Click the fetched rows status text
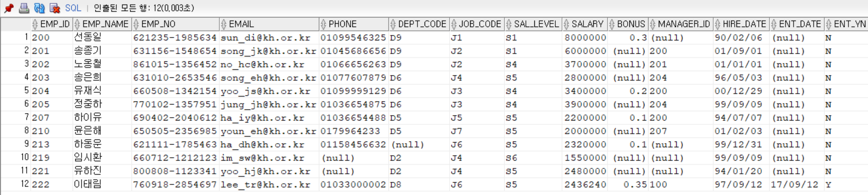The width and height of the screenshot is (868, 195). tap(144, 8)
